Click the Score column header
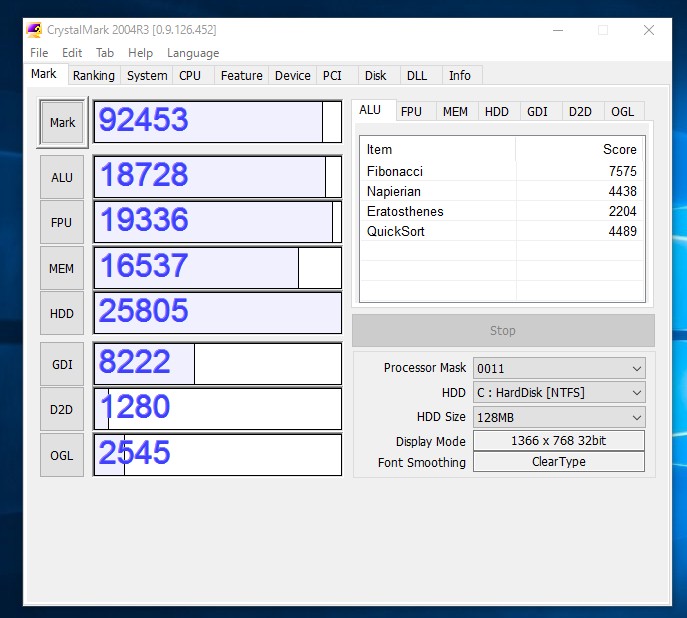 [580, 149]
